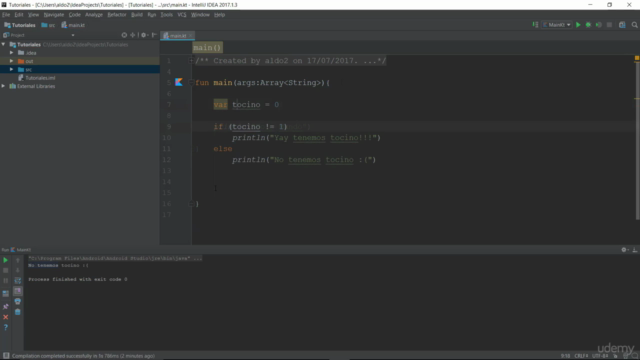640x360 pixels.
Task: Open Project panel gear settings
Action: [x=144, y=35]
